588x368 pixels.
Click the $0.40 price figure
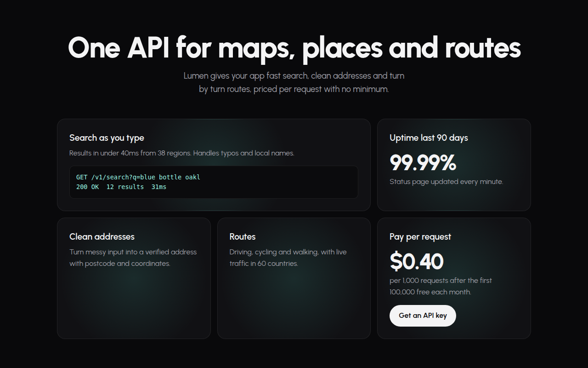click(x=416, y=261)
